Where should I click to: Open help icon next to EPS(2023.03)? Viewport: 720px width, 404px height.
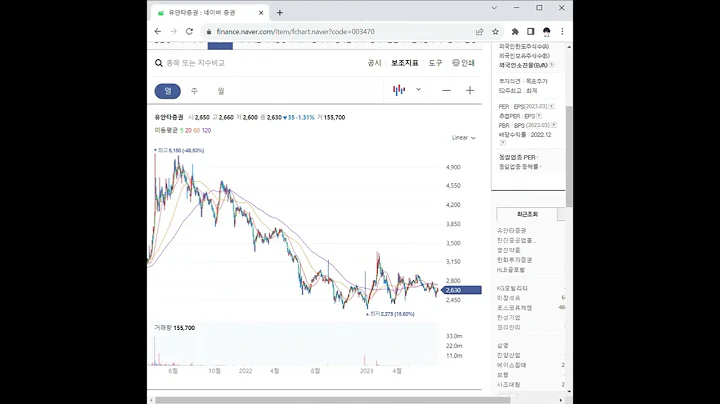(551, 107)
